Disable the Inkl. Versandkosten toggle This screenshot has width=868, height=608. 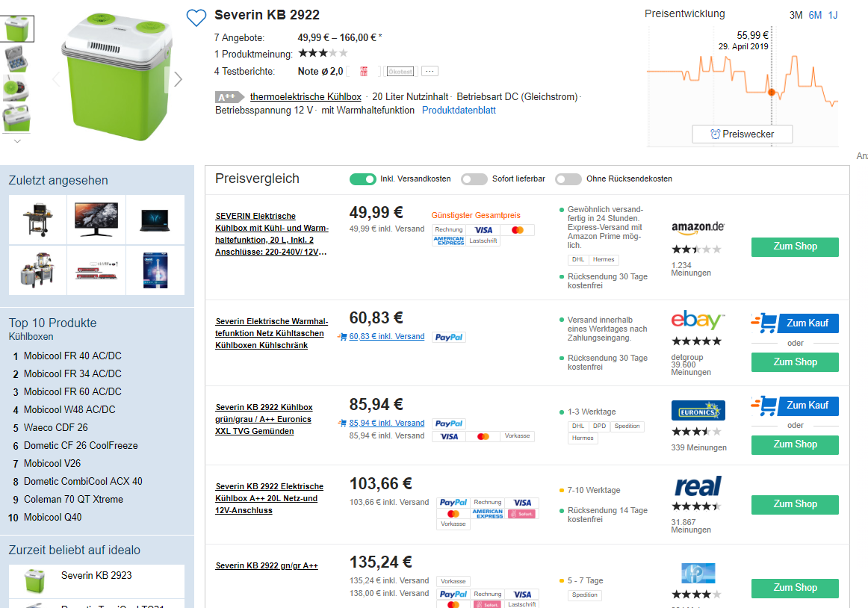point(362,179)
